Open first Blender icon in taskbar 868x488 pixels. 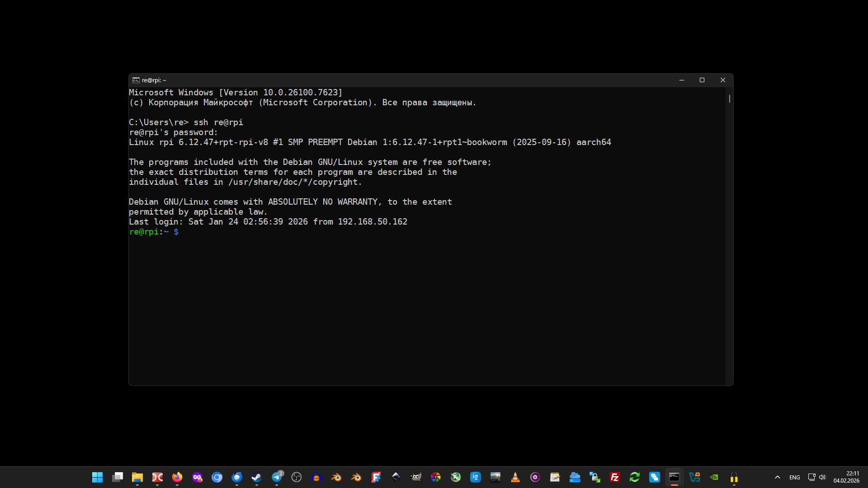point(336,477)
